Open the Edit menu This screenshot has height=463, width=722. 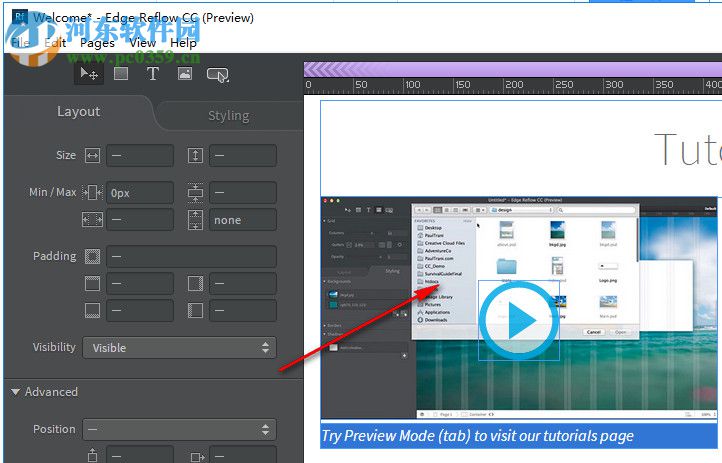(x=55, y=43)
